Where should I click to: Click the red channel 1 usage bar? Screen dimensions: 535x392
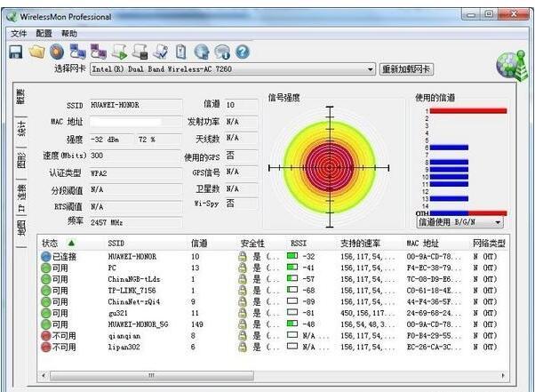pos(468,111)
